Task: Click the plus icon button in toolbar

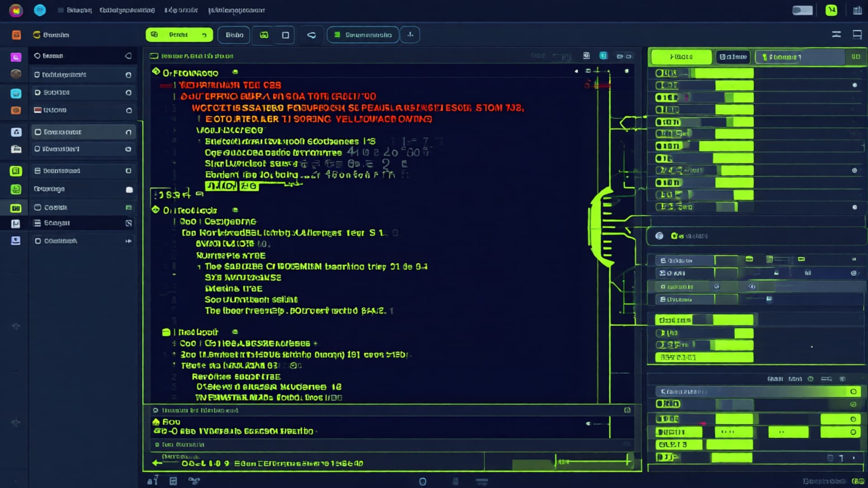Action: pos(410,35)
